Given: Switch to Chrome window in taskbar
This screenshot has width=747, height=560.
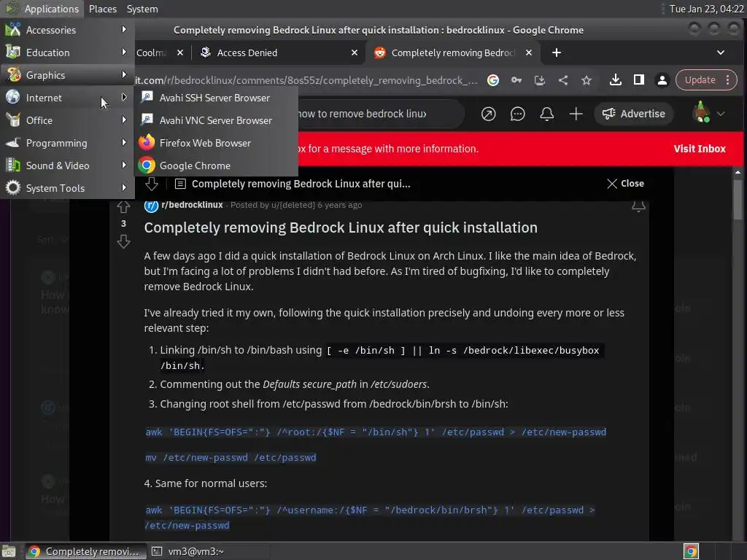Looking at the screenshot, I should [x=85, y=551].
